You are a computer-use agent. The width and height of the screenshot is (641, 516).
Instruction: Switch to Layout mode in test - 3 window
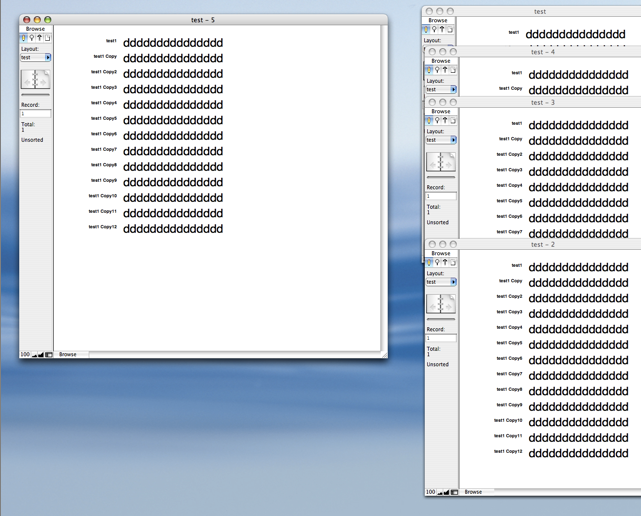coord(445,120)
